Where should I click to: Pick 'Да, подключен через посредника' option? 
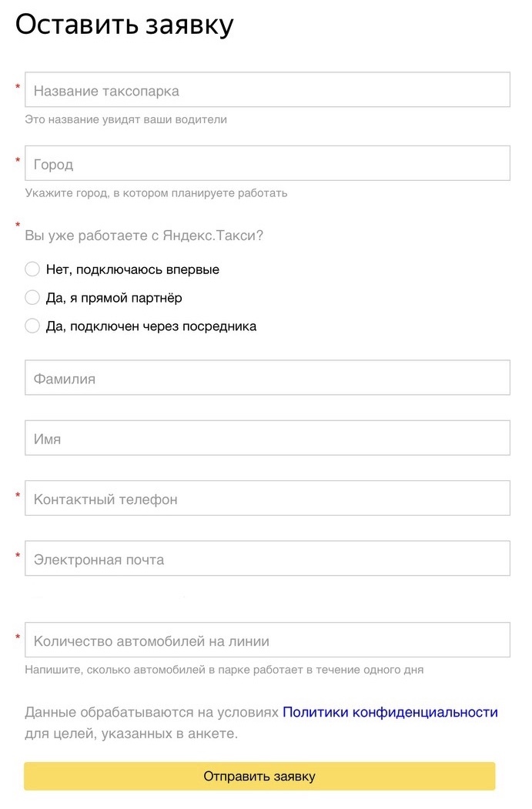32,326
